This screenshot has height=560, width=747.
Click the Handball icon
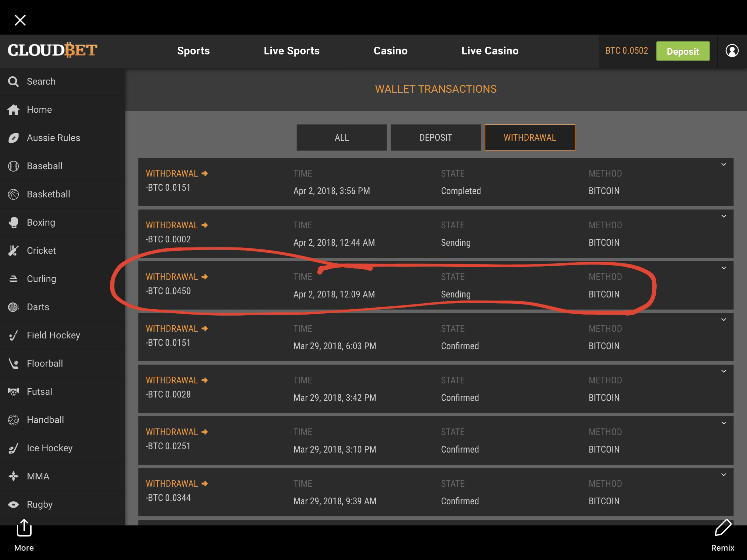(13, 420)
